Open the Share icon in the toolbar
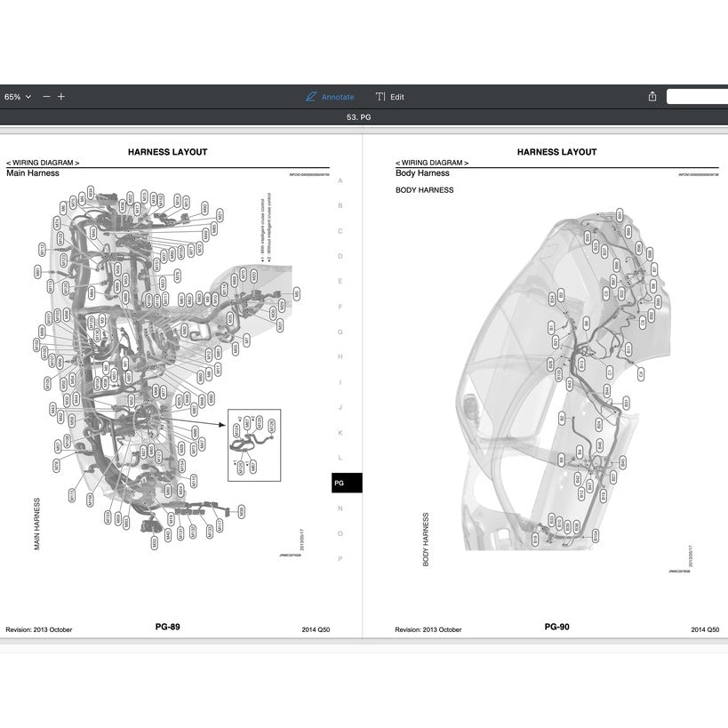 tap(652, 95)
